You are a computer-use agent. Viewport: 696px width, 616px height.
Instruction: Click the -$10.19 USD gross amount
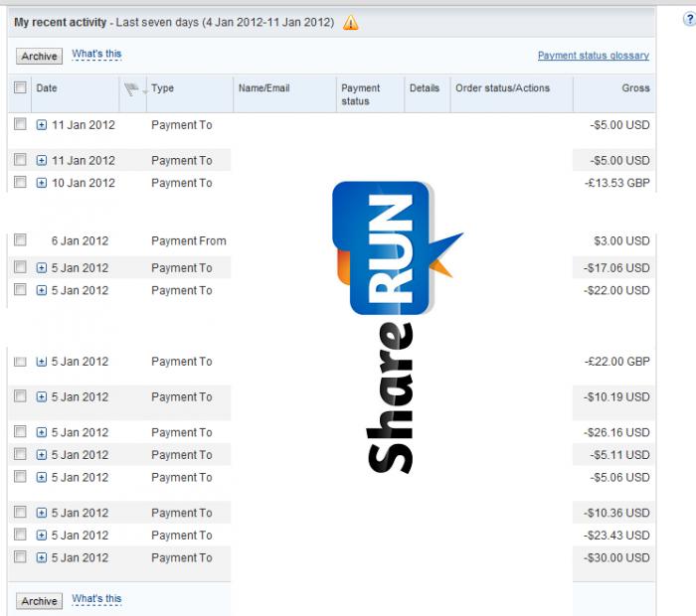coord(616,396)
